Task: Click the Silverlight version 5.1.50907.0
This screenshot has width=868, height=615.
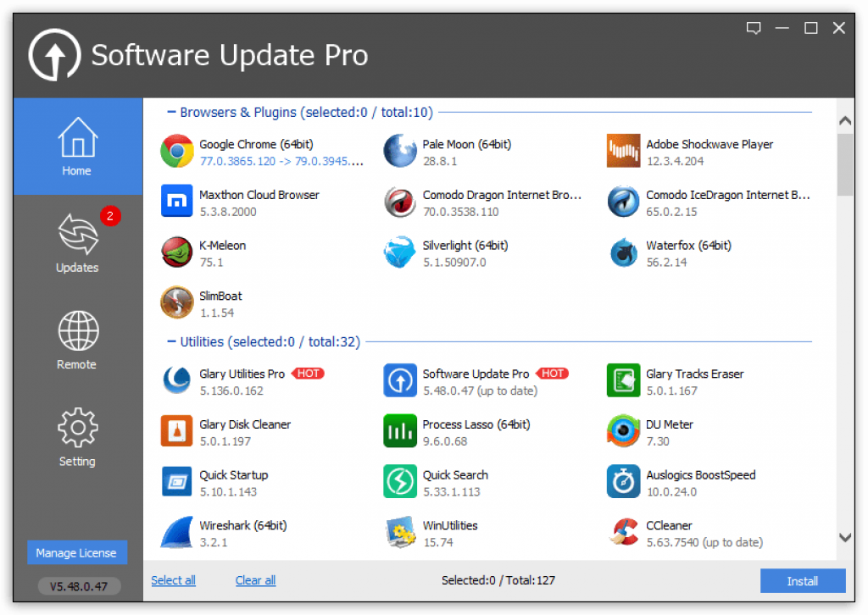Action: pyautogui.click(x=454, y=262)
